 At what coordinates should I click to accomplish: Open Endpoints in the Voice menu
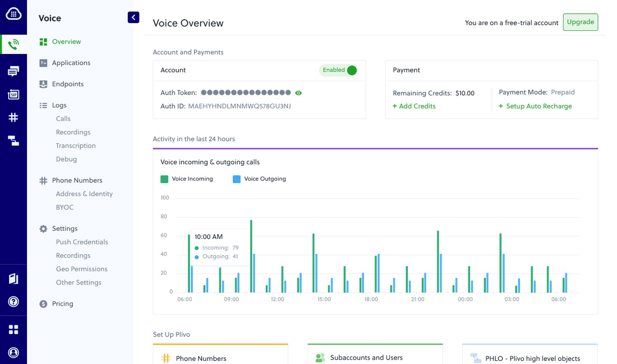(68, 84)
